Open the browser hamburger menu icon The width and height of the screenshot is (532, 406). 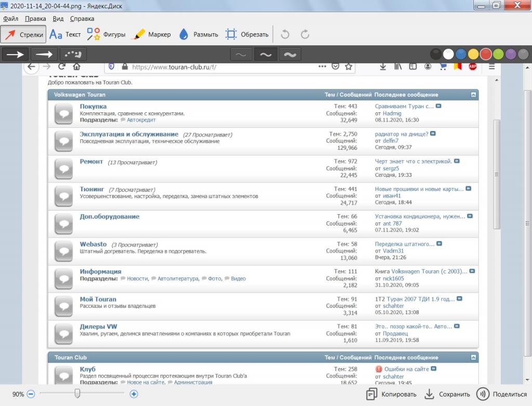[x=491, y=67]
